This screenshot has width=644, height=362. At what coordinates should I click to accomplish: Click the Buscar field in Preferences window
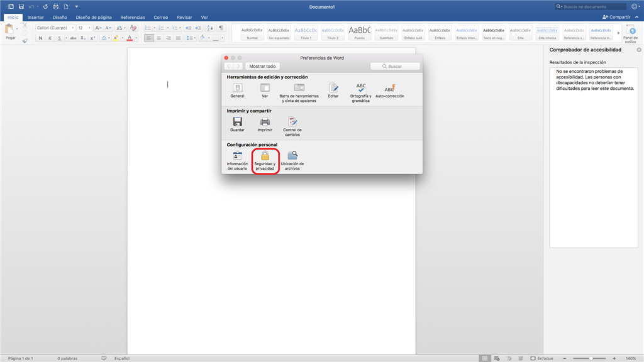[395, 66]
